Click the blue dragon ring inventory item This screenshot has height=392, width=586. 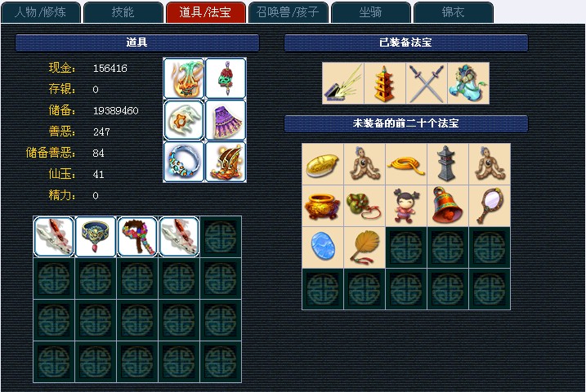pyautogui.click(x=96, y=237)
